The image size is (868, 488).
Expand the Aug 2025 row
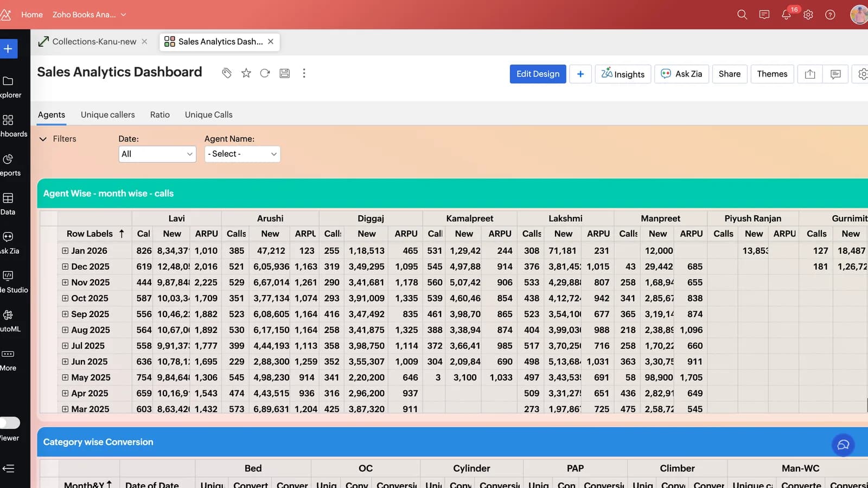[x=65, y=330]
